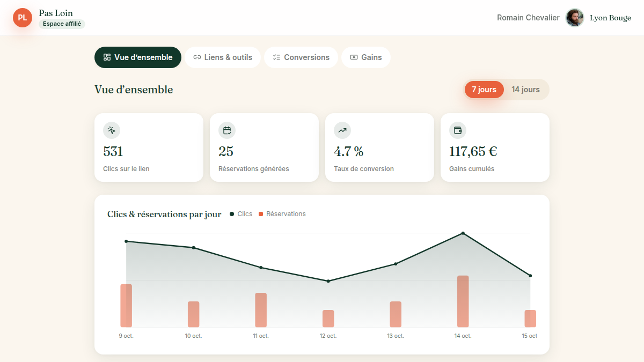Click the orange PL logo badge
Viewport: 644px width, 362px height.
point(23,18)
